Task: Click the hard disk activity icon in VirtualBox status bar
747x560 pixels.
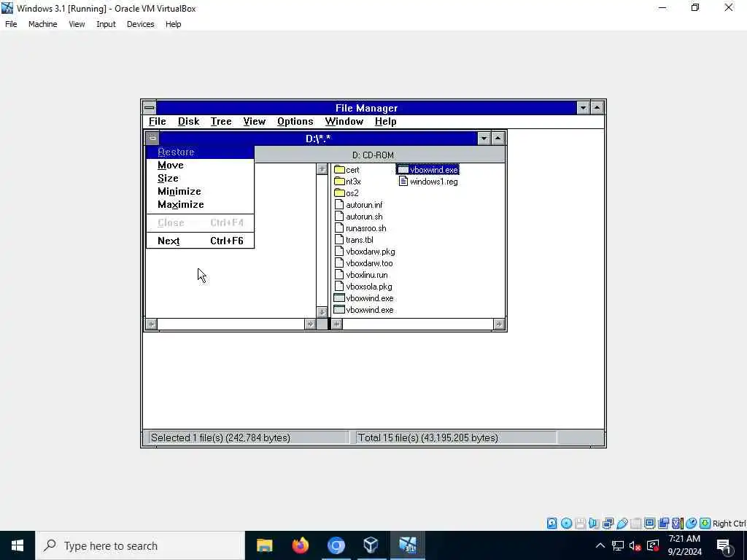Action: click(x=551, y=524)
